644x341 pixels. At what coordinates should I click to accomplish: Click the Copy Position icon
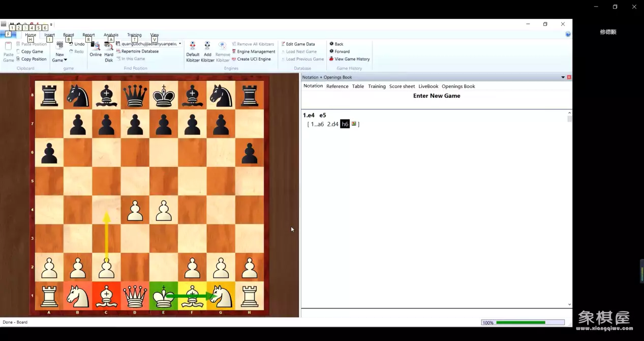coord(18,59)
